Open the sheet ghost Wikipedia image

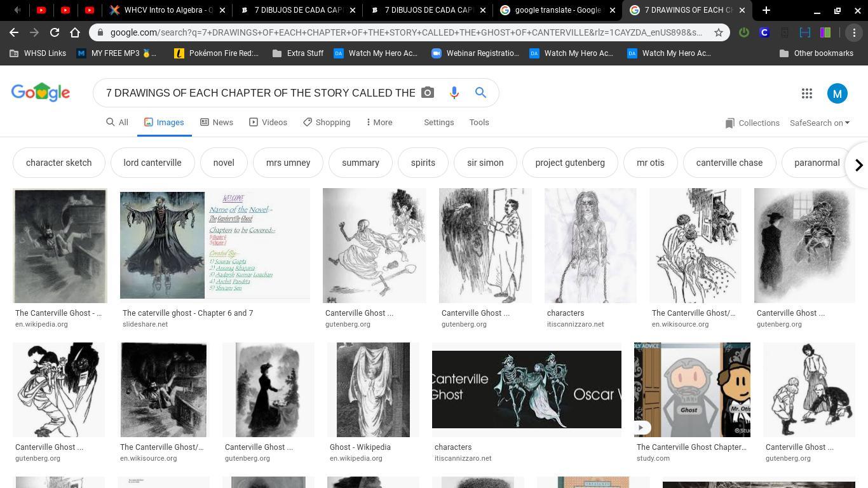click(x=373, y=390)
